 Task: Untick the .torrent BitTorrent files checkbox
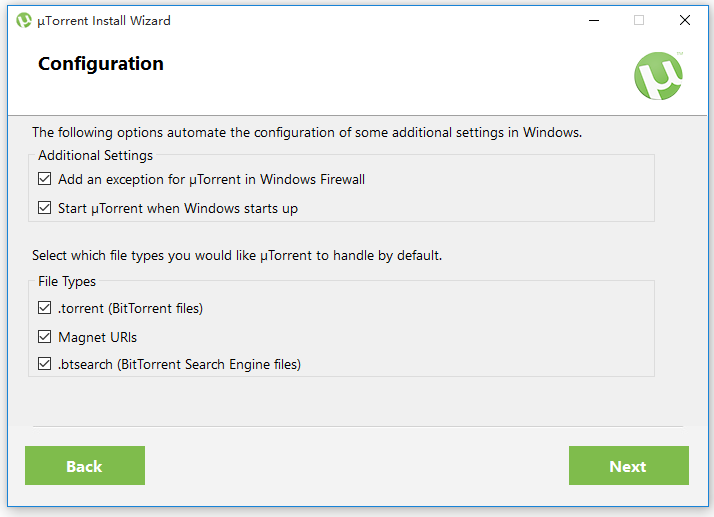click(45, 308)
